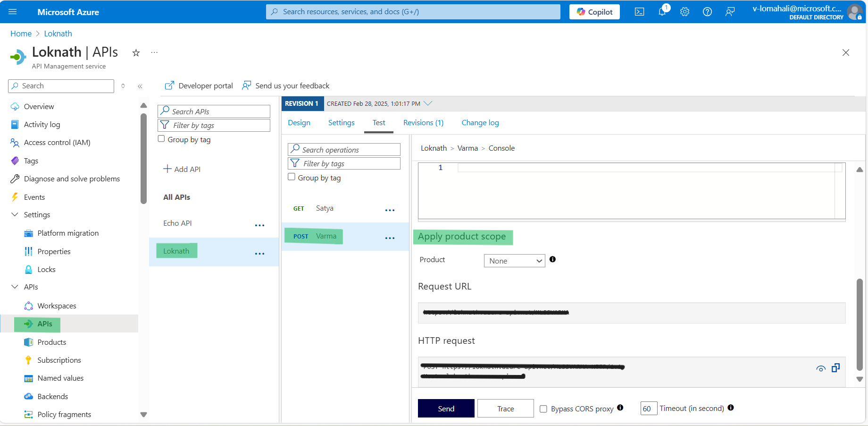Open the Change log tab

pyautogui.click(x=480, y=123)
